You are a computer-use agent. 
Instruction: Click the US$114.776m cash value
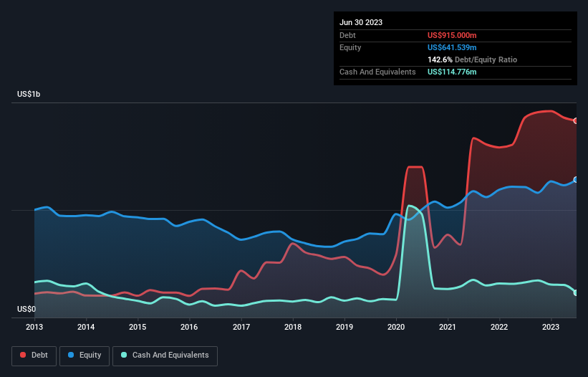pos(452,72)
